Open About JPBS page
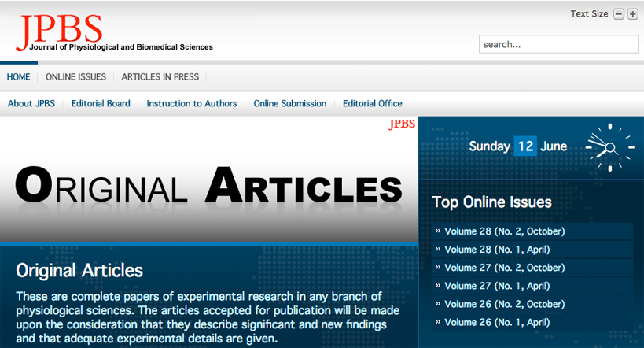 (x=31, y=103)
